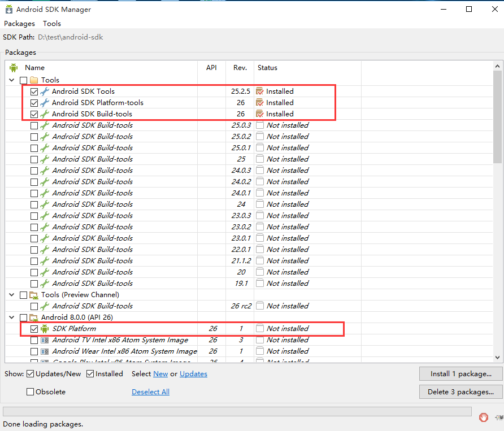Click the installed status icon for Android SDK Tools

pyautogui.click(x=260, y=92)
